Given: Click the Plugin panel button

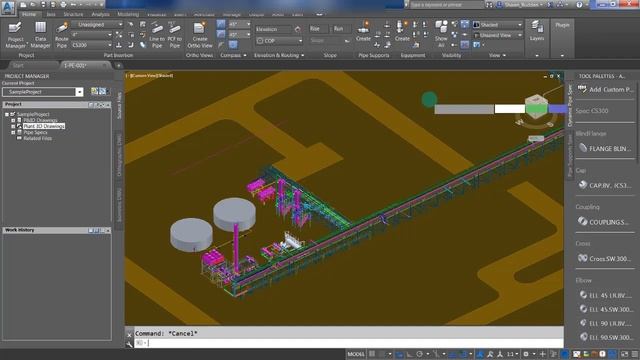Looking at the screenshot, I should (x=562, y=25).
